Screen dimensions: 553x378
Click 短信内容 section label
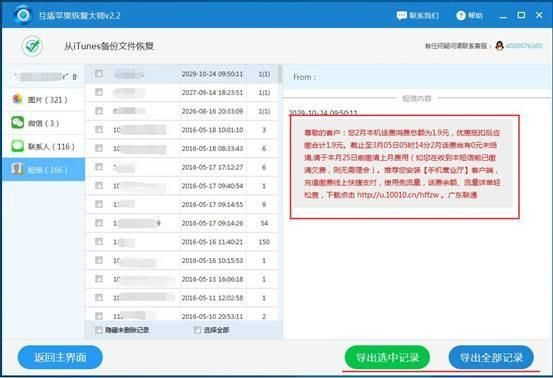point(417,98)
